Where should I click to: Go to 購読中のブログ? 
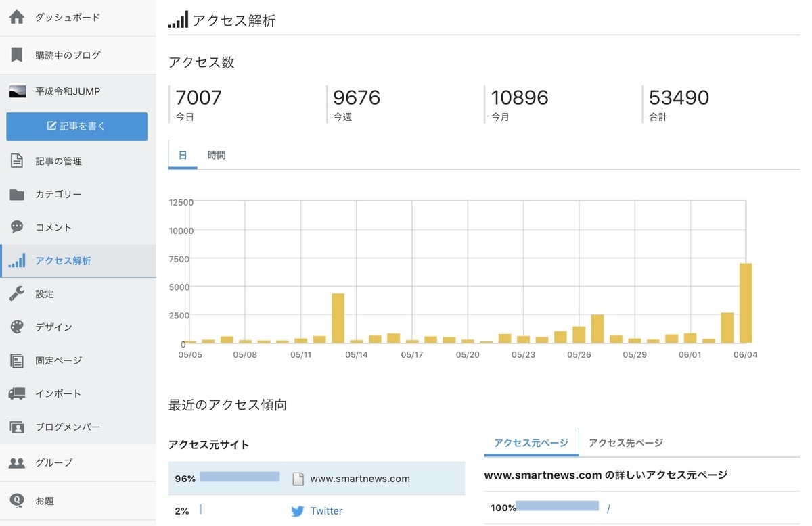pos(68,55)
